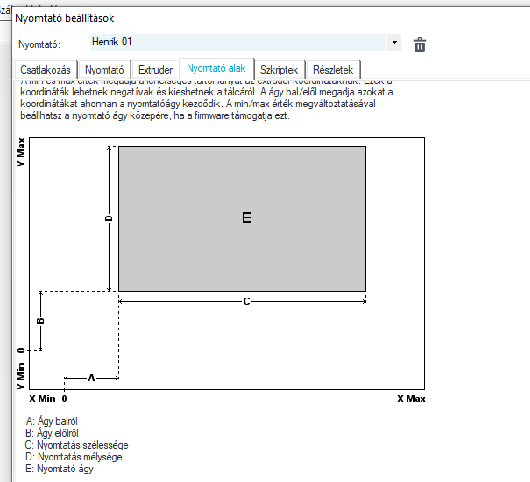
Task: Click the gray print bed area E
Action: [242, 218]
